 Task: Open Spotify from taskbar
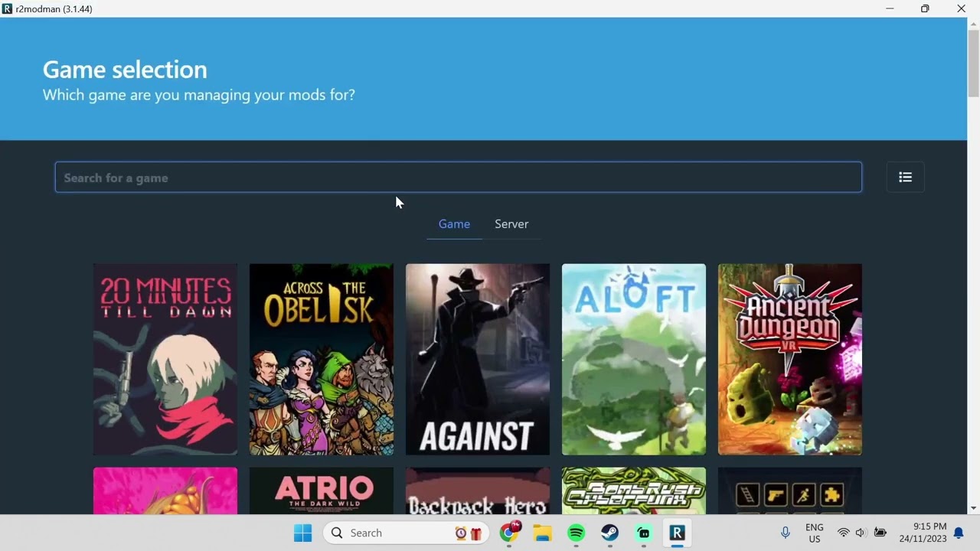[x=577, y=533]
